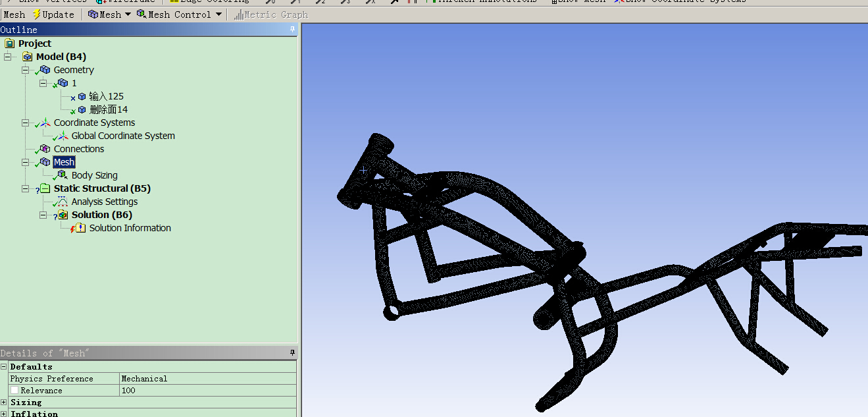Click the Body Sizing icon
Image resolution: width=868 pixels, height=417 pixels.
click(63, 175)
